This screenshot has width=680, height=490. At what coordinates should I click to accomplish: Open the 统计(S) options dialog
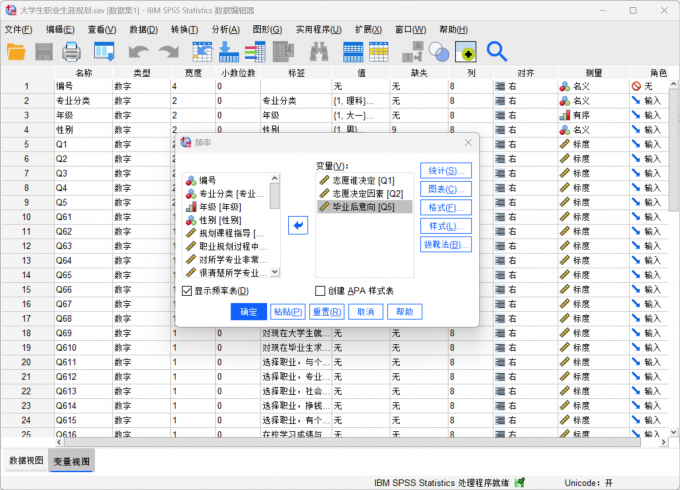pyautogui.click(x=445, y=170)
